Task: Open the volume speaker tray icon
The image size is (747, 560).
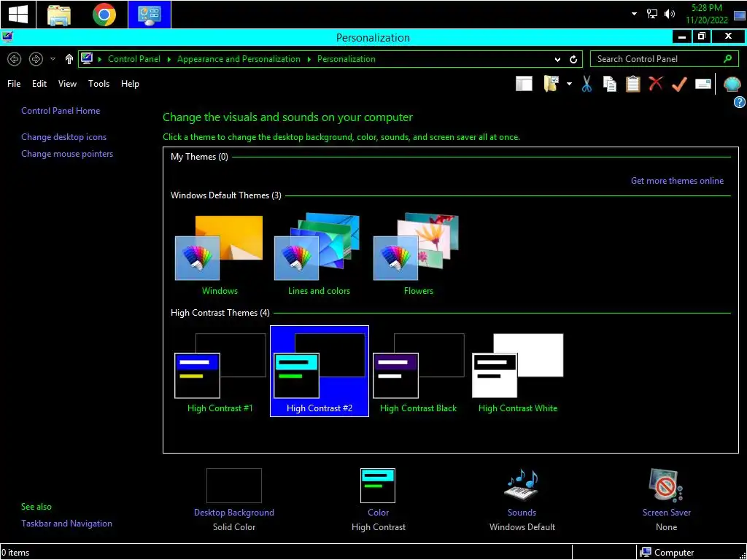Action: click(x=670, y=14)
